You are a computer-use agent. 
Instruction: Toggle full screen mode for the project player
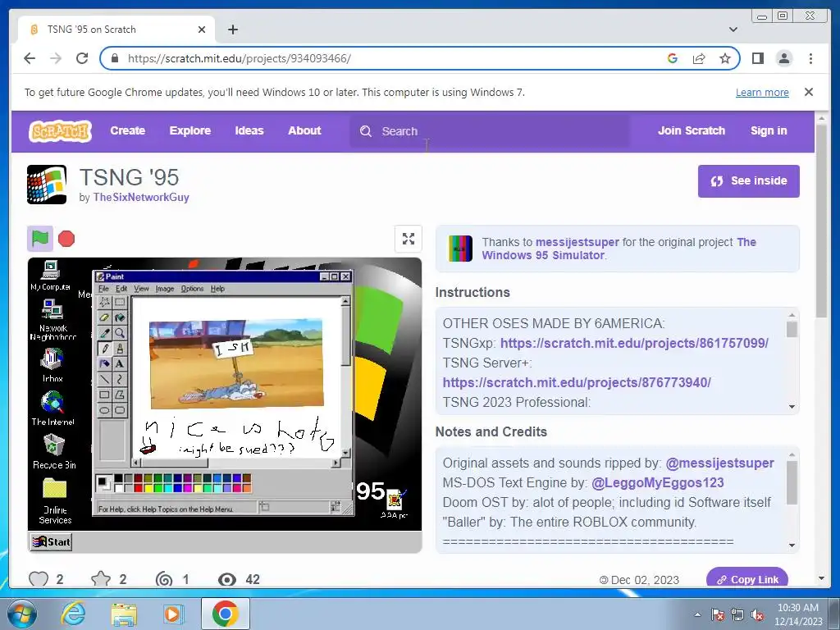pyautogui.click(x=409, y=239)
